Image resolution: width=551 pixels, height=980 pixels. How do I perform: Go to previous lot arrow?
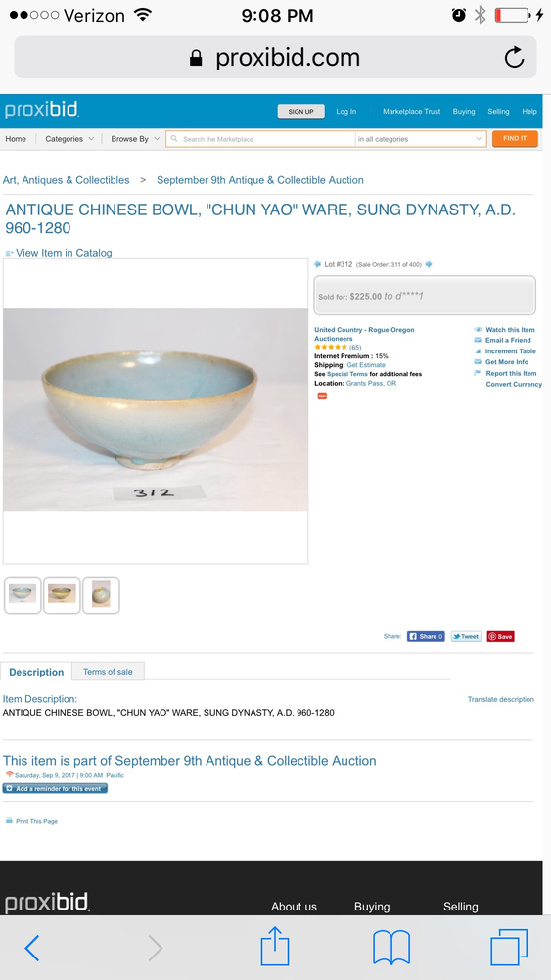coord(317,264)
